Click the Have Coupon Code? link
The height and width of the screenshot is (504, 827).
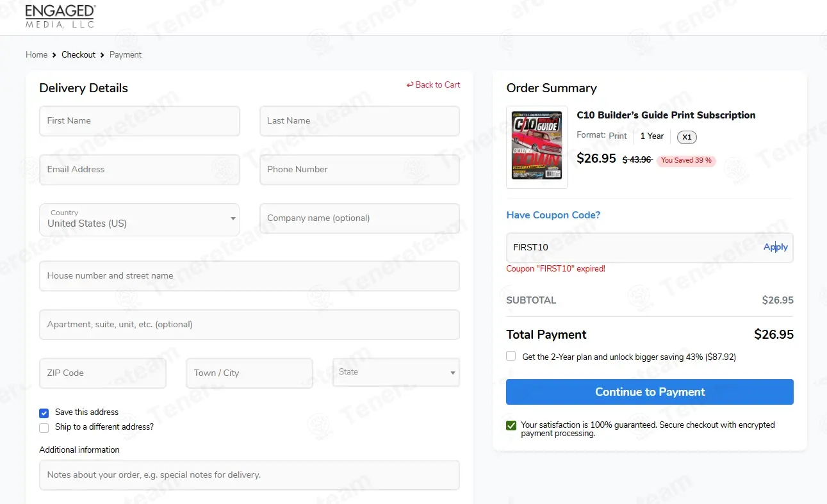553,215
